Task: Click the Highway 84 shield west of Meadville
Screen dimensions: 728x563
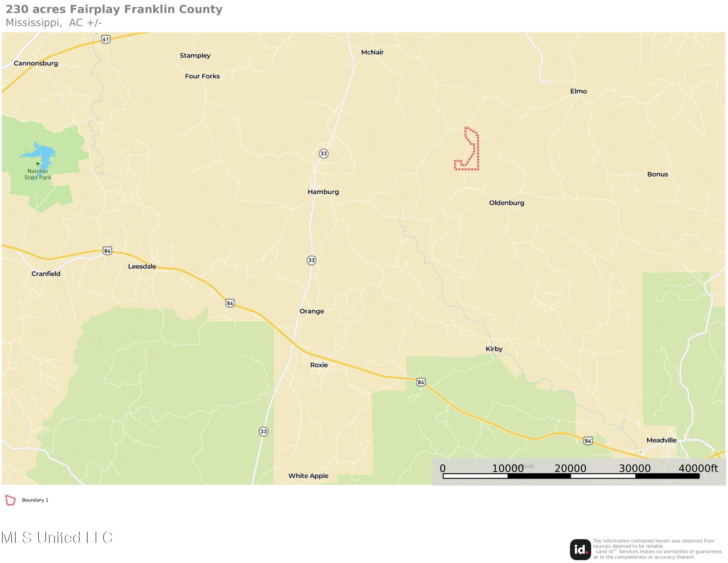Action: coord(588,441)
